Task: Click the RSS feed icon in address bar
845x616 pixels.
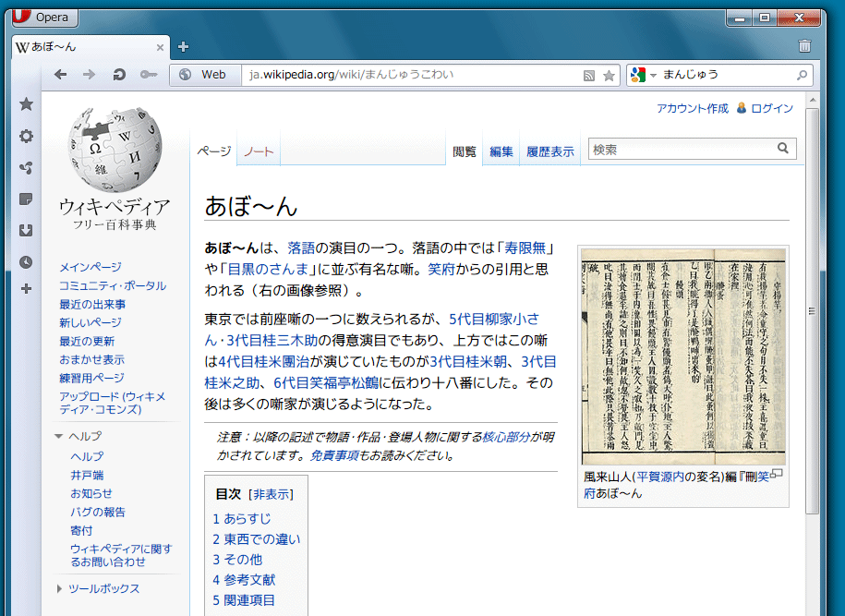Action: coord(589,76)
